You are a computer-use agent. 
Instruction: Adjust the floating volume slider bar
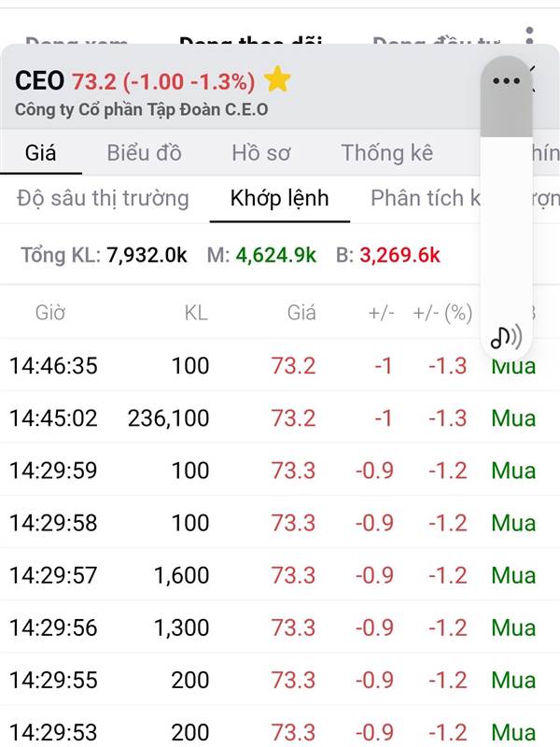pos(506,207)
